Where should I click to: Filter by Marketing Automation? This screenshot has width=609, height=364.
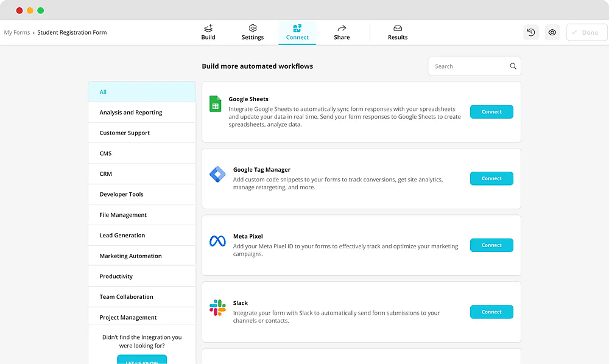(142, 256)
